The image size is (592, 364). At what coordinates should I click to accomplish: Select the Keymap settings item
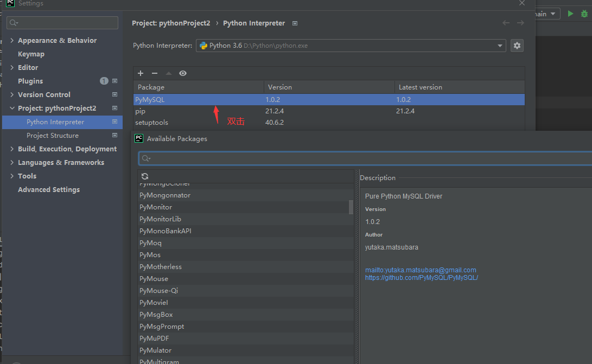(31, 54)
